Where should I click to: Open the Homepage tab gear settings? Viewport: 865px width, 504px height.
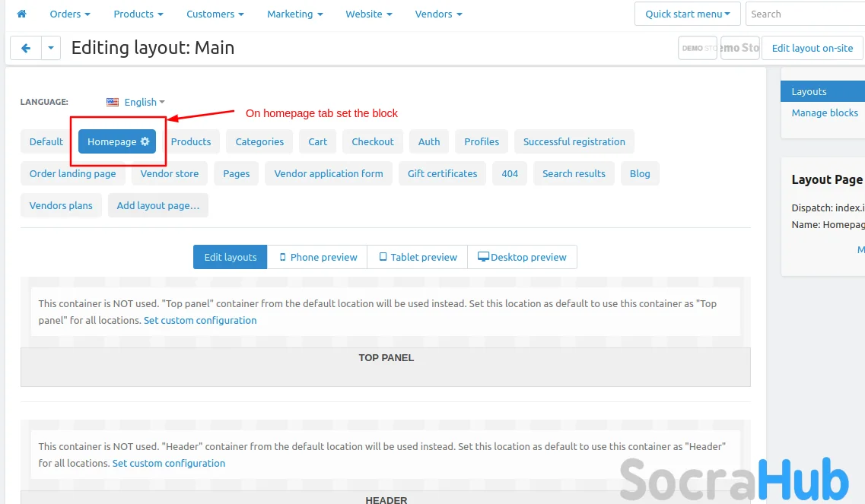click(x=145, y=141)
